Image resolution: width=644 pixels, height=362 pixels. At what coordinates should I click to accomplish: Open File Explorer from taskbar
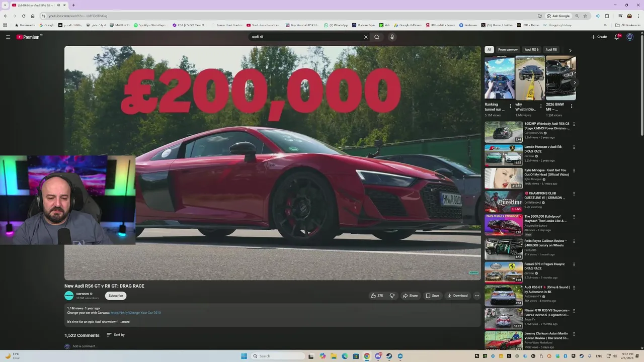334,356
